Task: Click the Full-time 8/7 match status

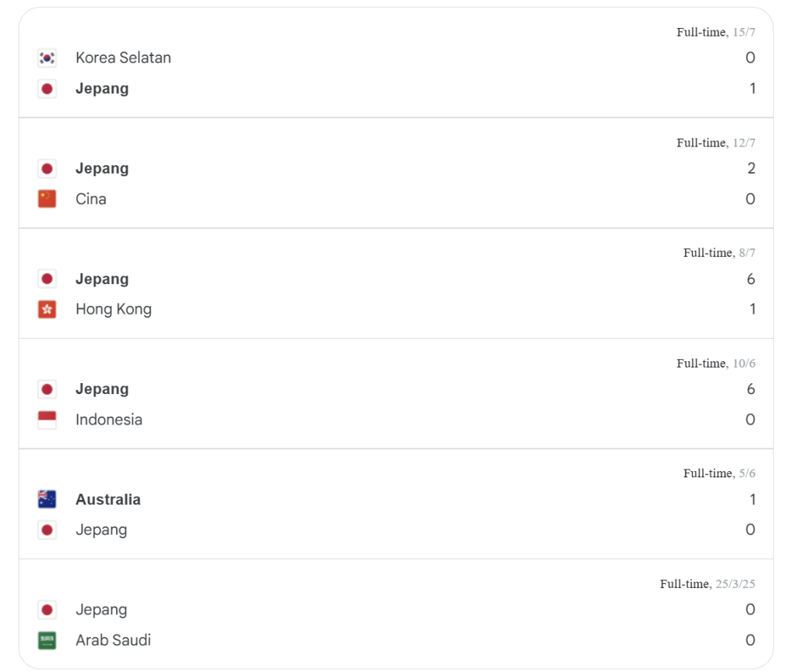Action: 719,252
